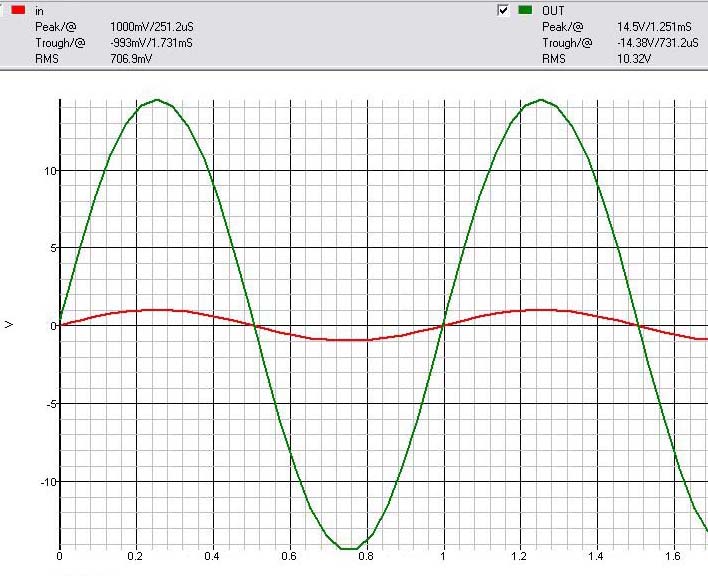Screen dimensions: 708x576
Task: Click the Y-axis label 10
Action: point(50,171)
